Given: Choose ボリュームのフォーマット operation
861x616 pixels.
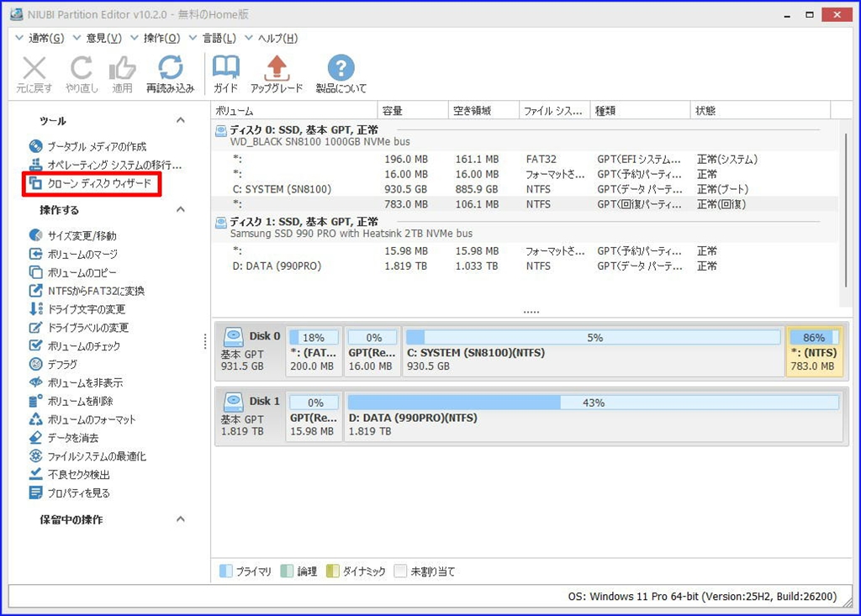Looking at the screenshot, I should pos(82,419).
